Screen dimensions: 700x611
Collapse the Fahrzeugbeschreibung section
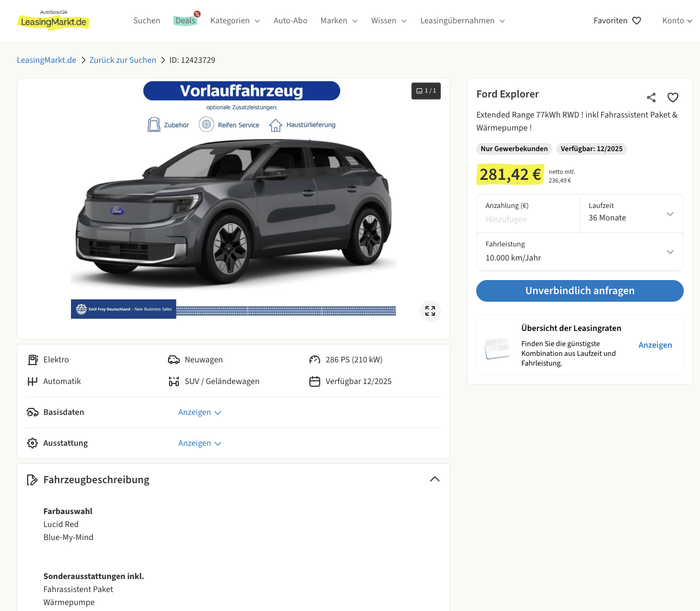[x=435, y=479]
